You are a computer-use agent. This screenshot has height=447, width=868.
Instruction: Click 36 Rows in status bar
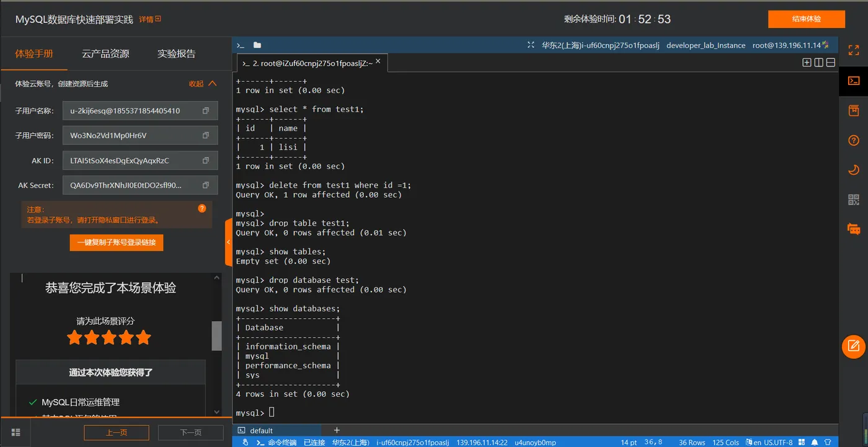pos(692,442)
